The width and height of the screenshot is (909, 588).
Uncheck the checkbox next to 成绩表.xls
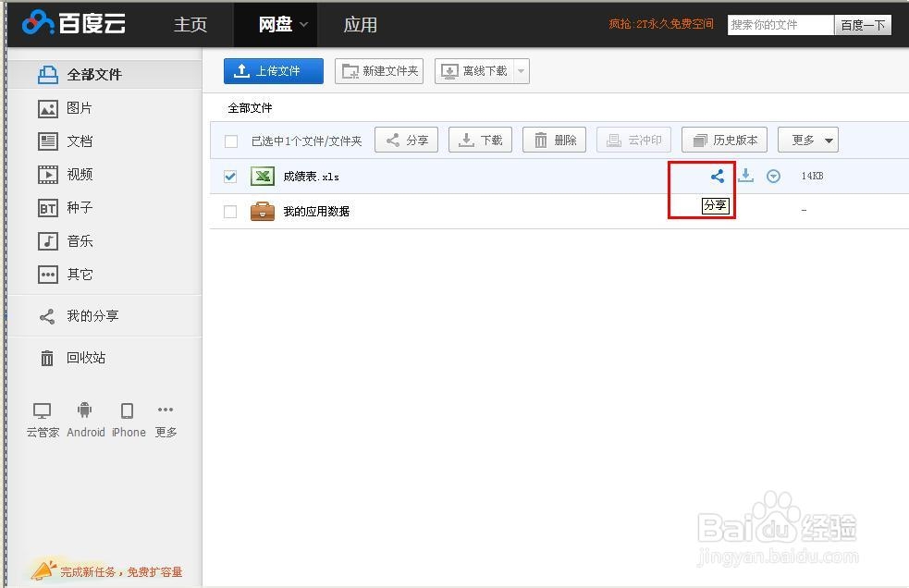coord(229,176)
